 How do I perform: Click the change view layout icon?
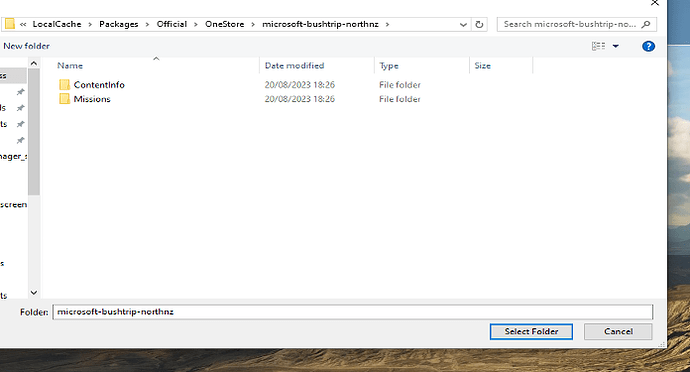[598, 46]
